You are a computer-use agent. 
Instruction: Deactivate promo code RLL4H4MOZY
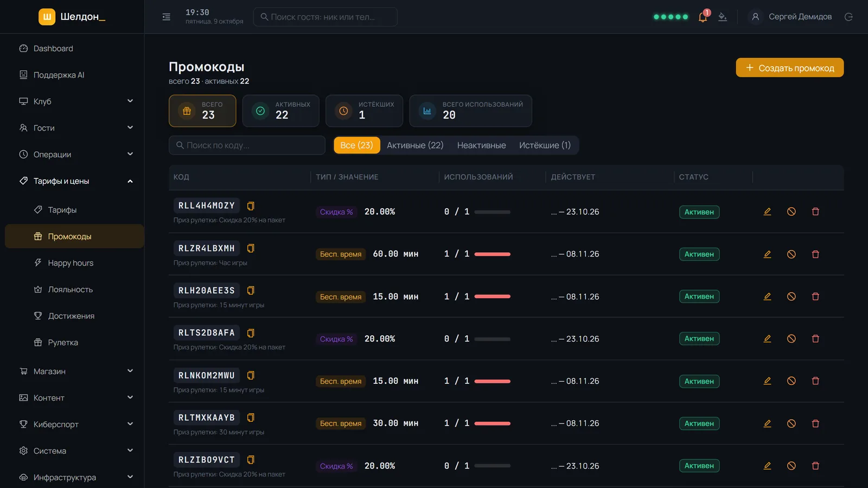(792, 211)
